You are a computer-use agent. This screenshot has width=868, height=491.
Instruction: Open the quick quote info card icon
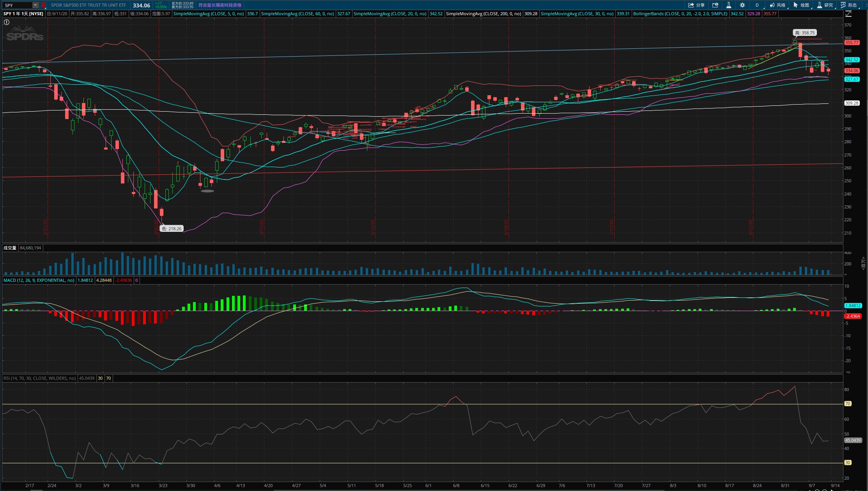pos(715,5)
